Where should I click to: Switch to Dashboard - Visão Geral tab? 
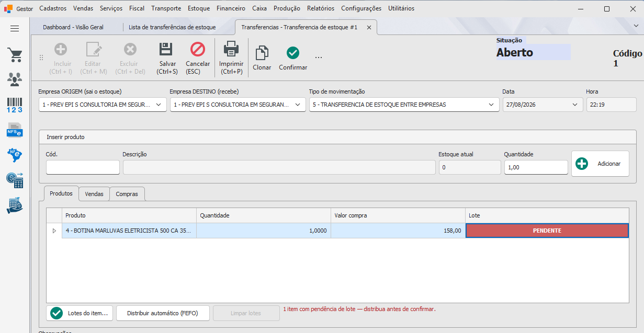[x=73, y=27]
